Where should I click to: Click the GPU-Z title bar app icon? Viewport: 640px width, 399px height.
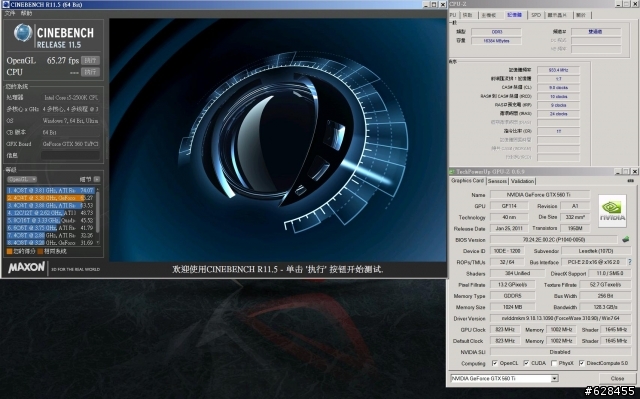(x=452, y=171)
